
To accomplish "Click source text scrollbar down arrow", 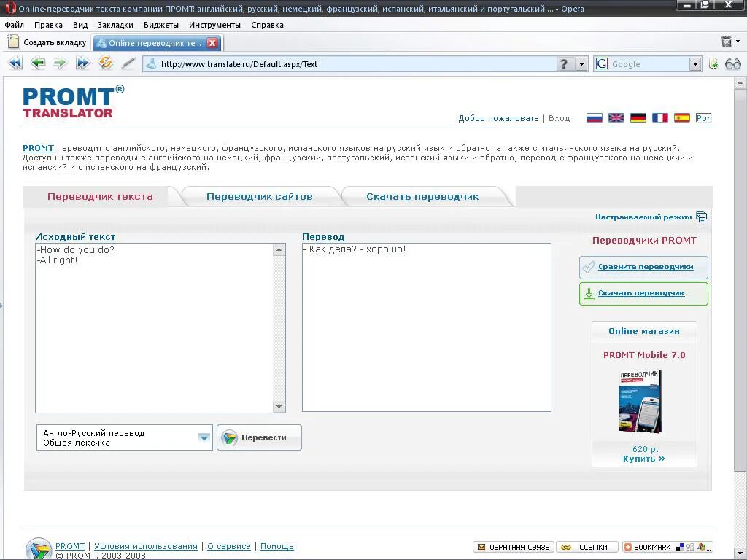I will [279, 407].
